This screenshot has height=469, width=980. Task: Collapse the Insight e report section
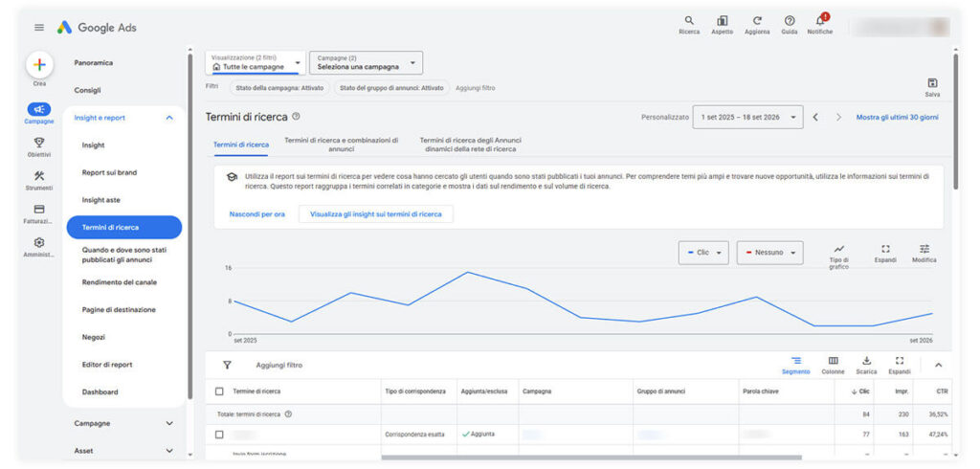click(169, 118)
